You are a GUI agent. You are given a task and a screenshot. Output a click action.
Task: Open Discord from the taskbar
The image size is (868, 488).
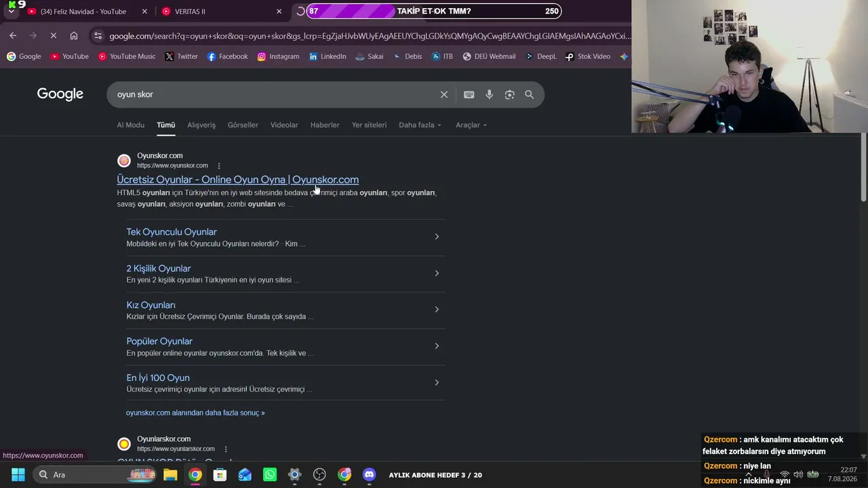[369, 474]
